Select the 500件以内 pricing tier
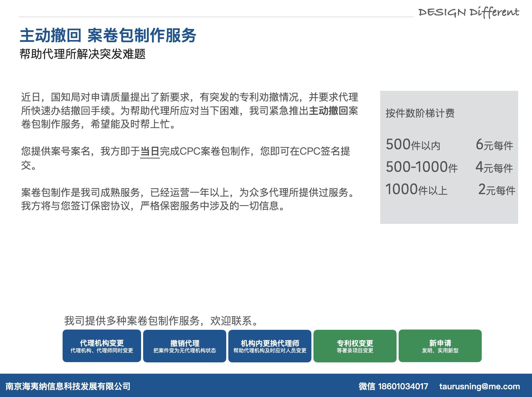 [413, 145]
